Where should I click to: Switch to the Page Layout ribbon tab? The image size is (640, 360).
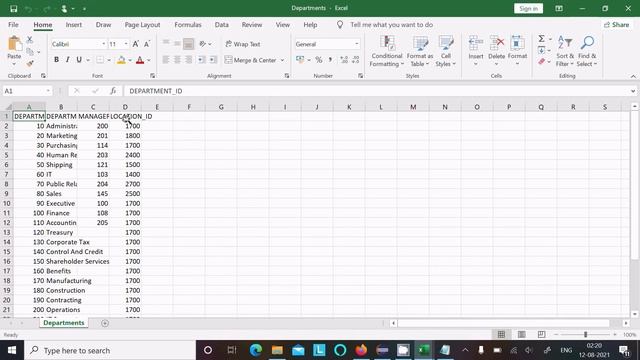(x=142, y=24)
